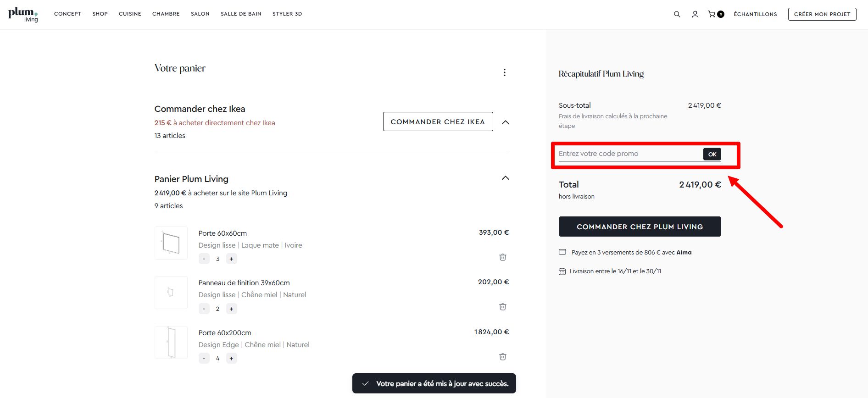Remove Porte 60x200cm using trash icon
This screenshot has height=398, width=868.
tap(503, 357)
